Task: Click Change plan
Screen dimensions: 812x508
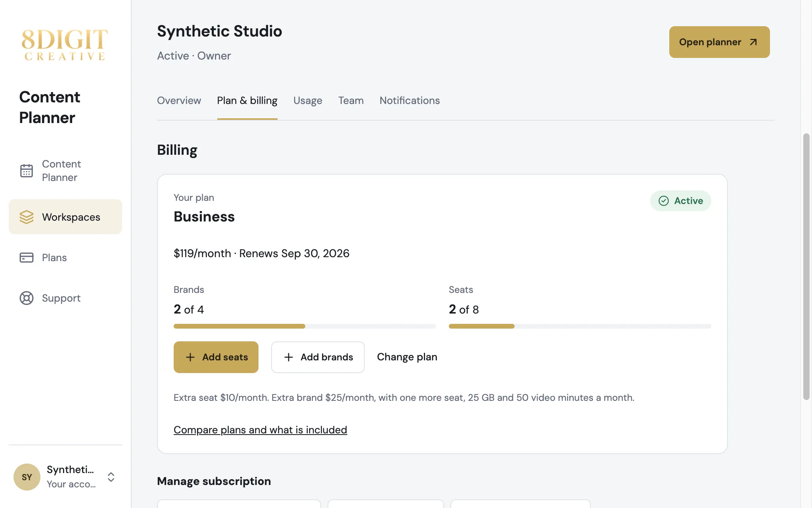Action: click(x=407, y=357)
